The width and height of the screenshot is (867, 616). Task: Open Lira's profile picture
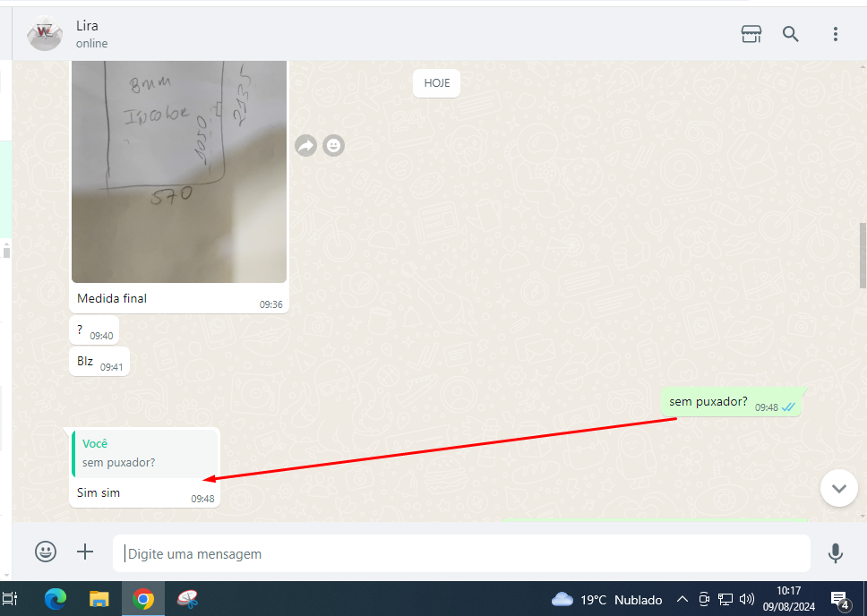45,34
